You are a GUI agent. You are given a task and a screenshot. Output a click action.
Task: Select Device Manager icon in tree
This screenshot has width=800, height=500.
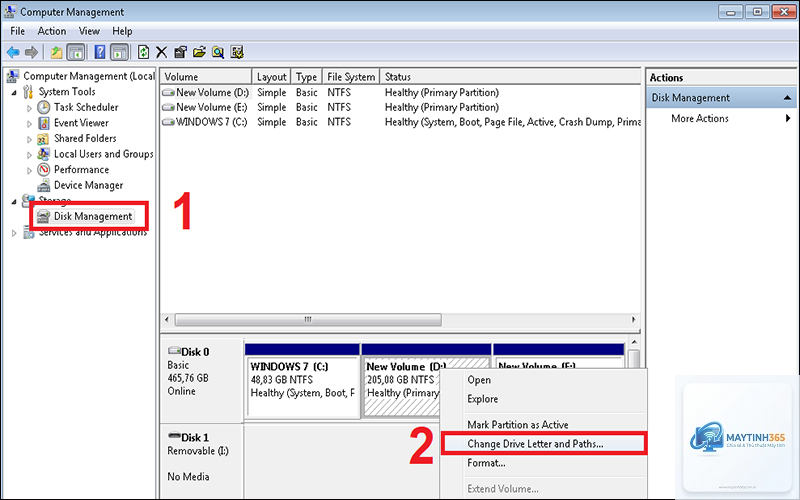tap(44, 186)
